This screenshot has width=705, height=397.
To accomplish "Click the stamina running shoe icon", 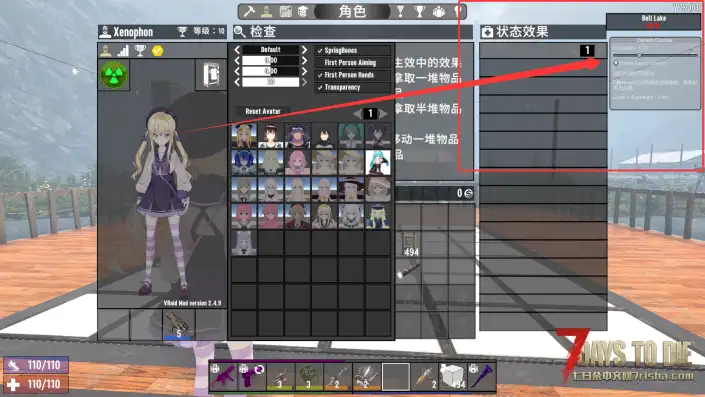I will coord(13,365).
